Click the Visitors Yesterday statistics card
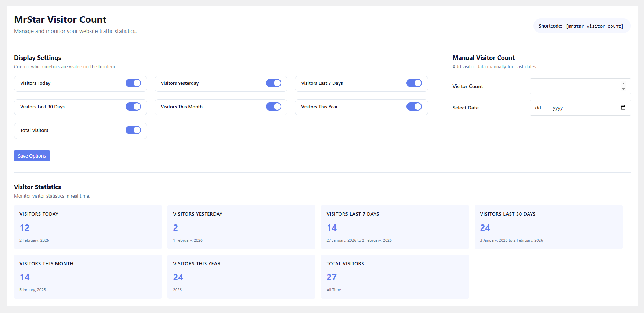The image size is (644, 313). pyautogui.click(x=241, y=227)
